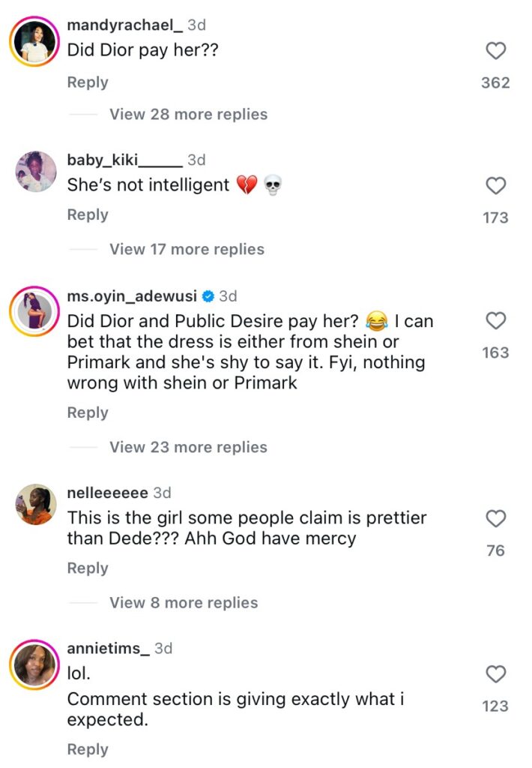The height and width of the screenshot is (768, 532).
Task: Expand View 8 more replies
Action: (184, 603)
